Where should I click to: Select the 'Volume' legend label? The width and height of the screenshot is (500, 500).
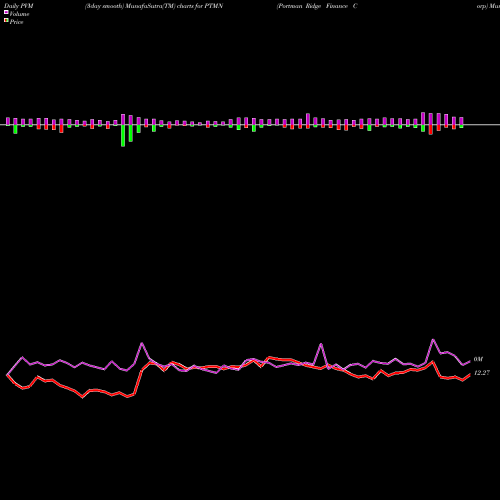pyautogui.click(x=19, y=14)
